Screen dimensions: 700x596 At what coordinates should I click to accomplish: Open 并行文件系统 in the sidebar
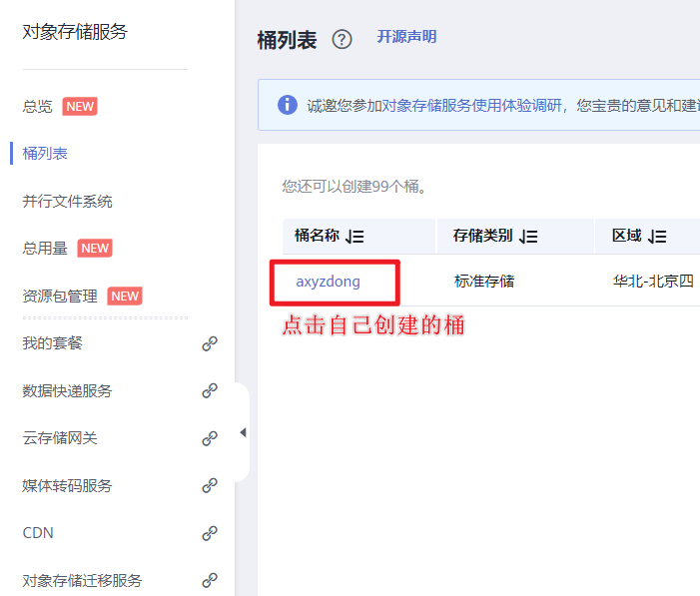pyautogui.click(x=68, y=202)
